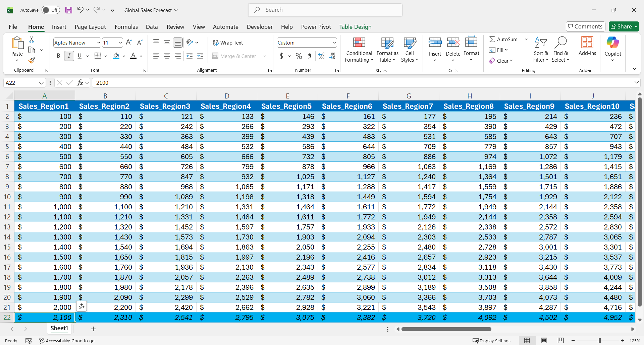644x345 pixels.
Task: Open the Formulas ribbon tab
Action: [x=126, y=27]
